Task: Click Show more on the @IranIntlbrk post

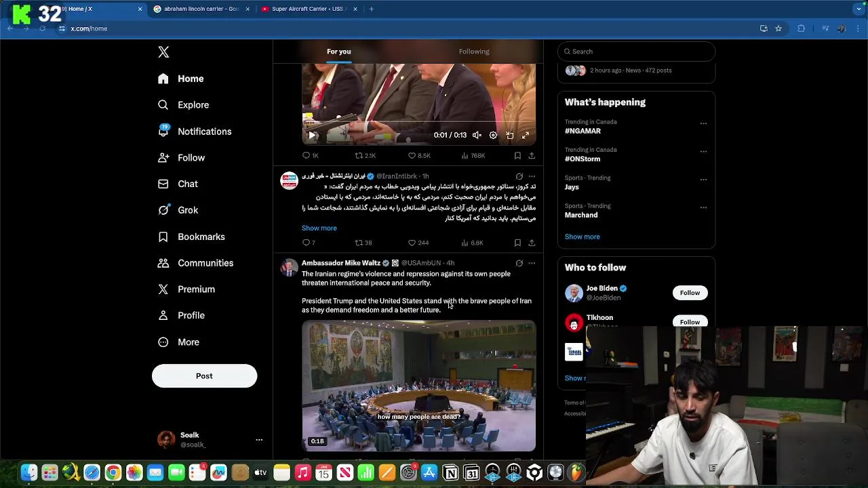Action: [319, 228]
